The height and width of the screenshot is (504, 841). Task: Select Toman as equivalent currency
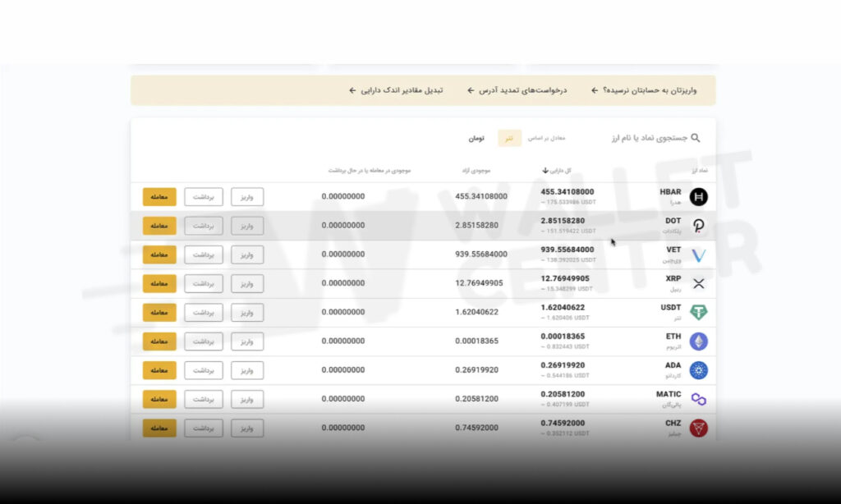476,139
